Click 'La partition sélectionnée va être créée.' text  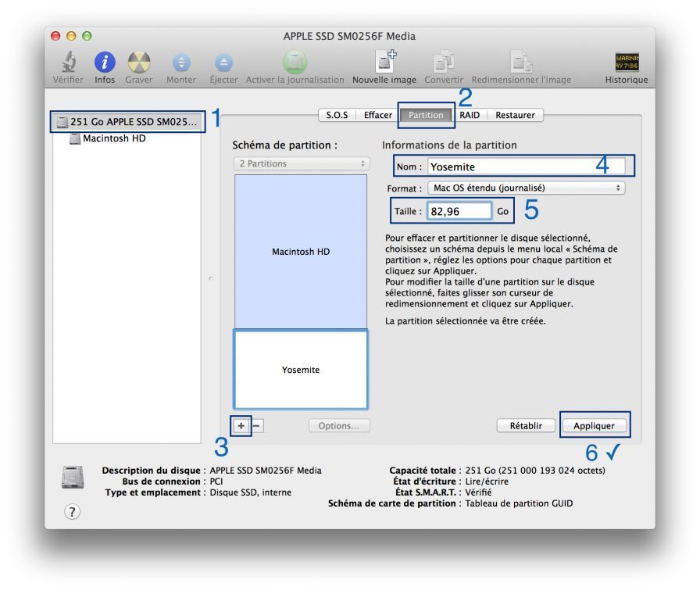click(x=465, y=321)
